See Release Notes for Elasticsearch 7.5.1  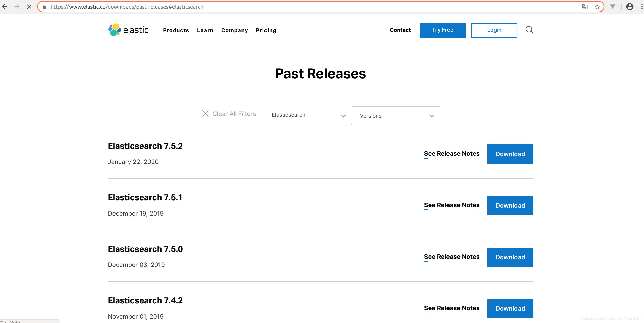452,205
